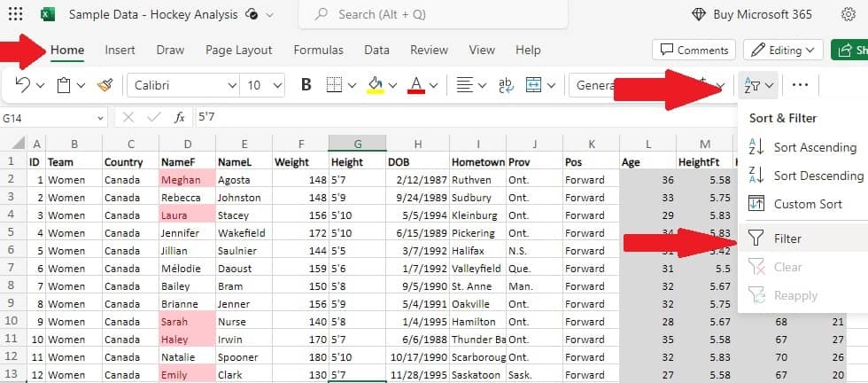This screenshot has height=383, width=868.
Task: Apply cell borders icon
Action: [x=335, y=85]
